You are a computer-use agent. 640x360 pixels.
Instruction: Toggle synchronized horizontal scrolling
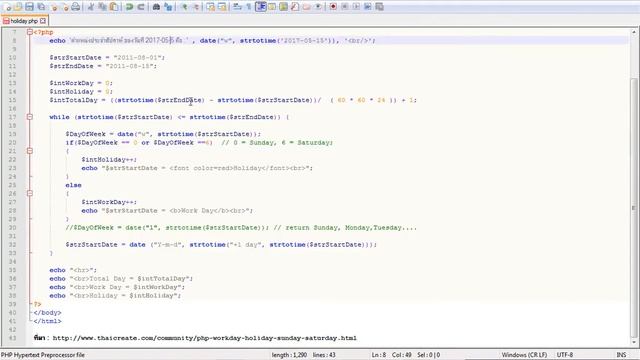click(x=222, y=7)
